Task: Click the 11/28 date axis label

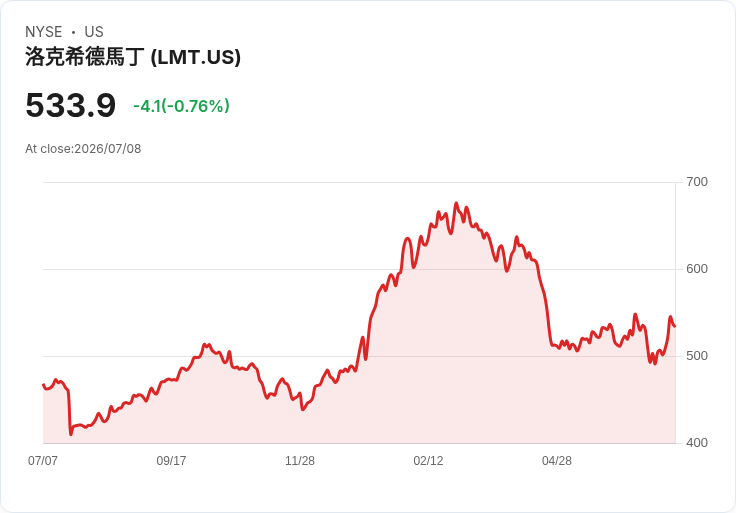Action: (x=300, y=461)
